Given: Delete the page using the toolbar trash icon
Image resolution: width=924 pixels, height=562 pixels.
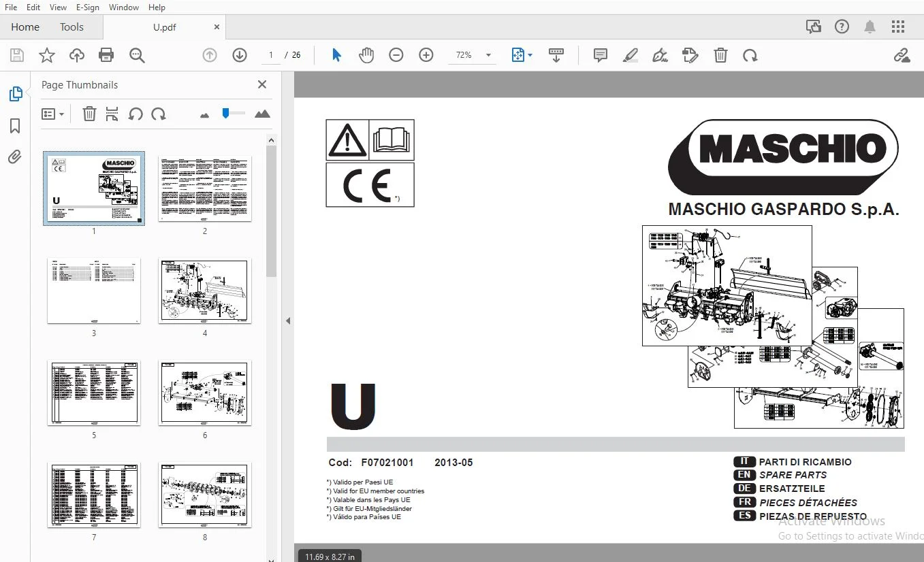Looking at the screenshot, I should [720, 55].
